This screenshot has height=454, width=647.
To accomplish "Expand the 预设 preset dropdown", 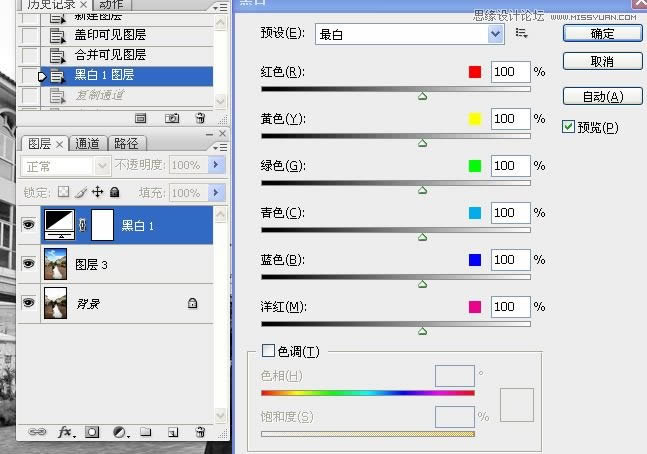I will [495, 34].
